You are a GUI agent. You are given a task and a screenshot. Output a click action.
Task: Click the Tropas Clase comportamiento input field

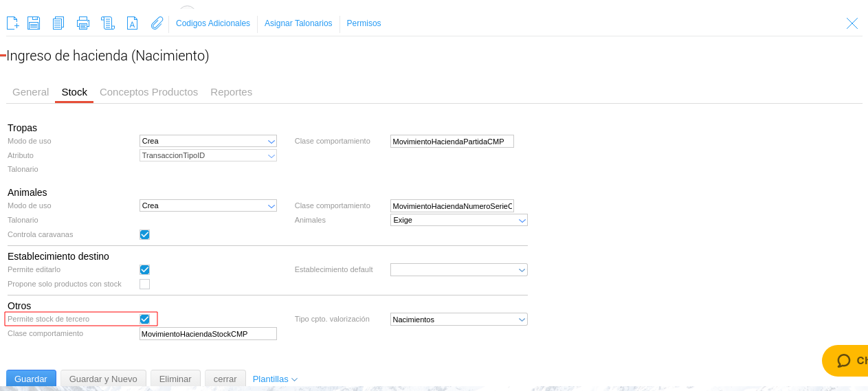(452, 141)
